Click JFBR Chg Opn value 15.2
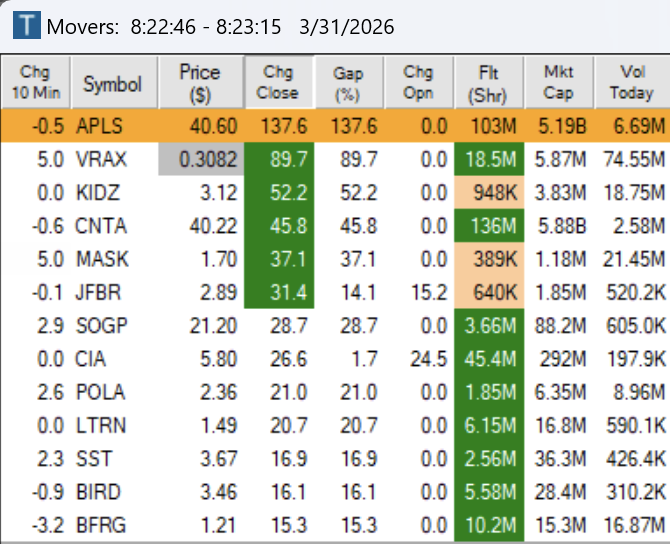This screenshot has width=670, height=544. [x=429, y=293]
